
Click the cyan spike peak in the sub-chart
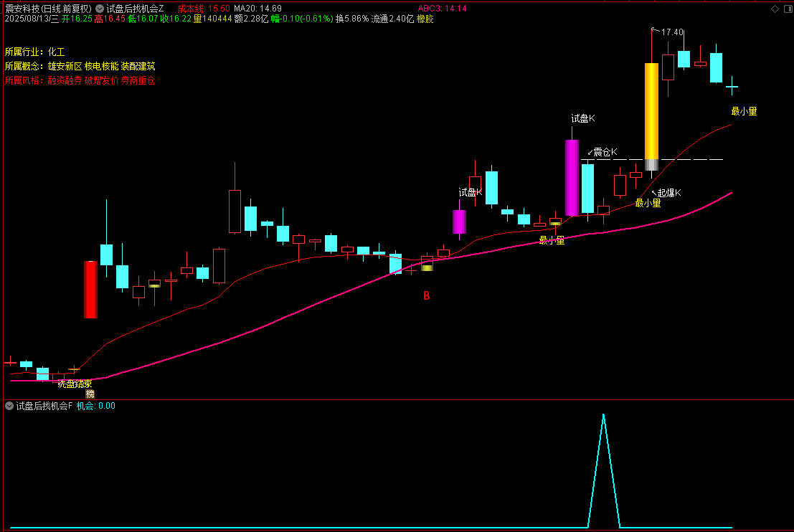click(x=604, y=416)
